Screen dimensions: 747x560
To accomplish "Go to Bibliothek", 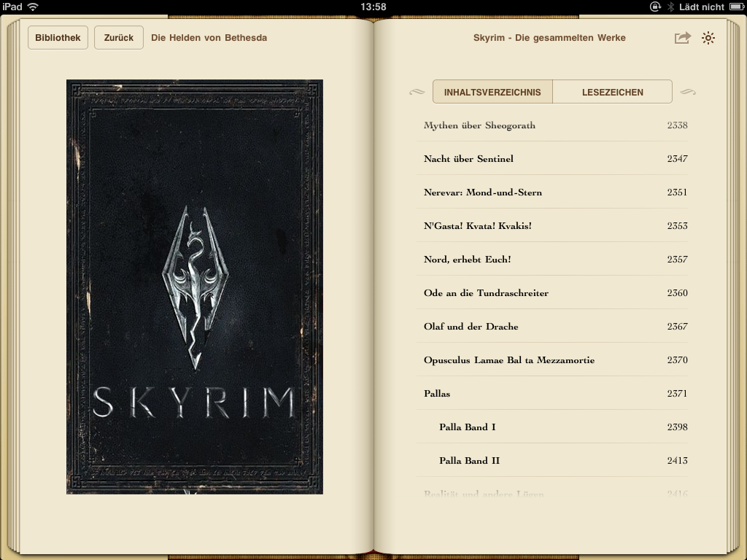I will pyautogui.click(x=58, y=38).
